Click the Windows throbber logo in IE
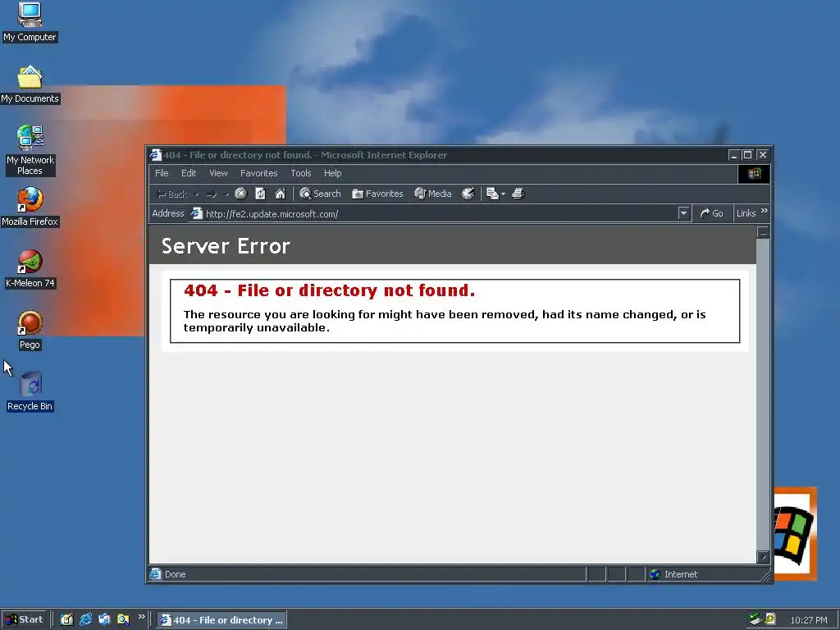The width and height of the screenshot is (840, 630). tap(755, 174)
